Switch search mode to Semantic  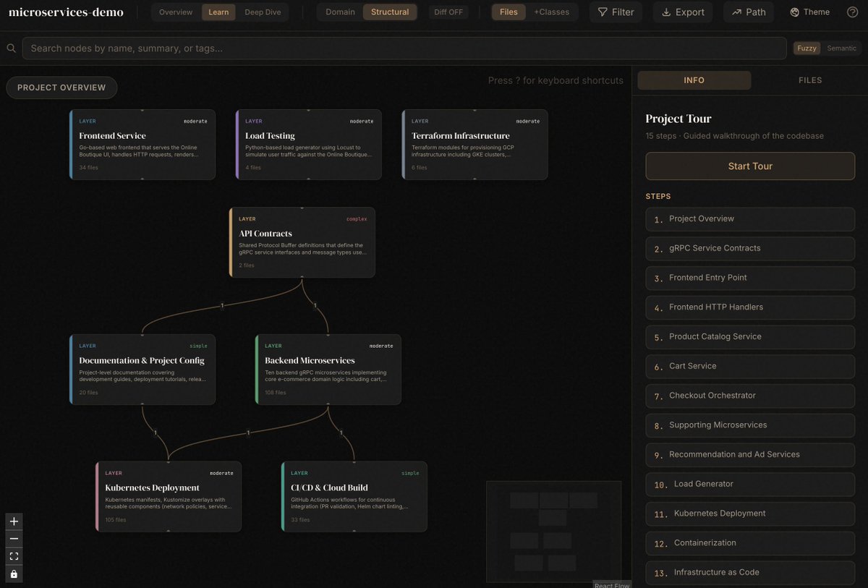(x=842, y=48)
